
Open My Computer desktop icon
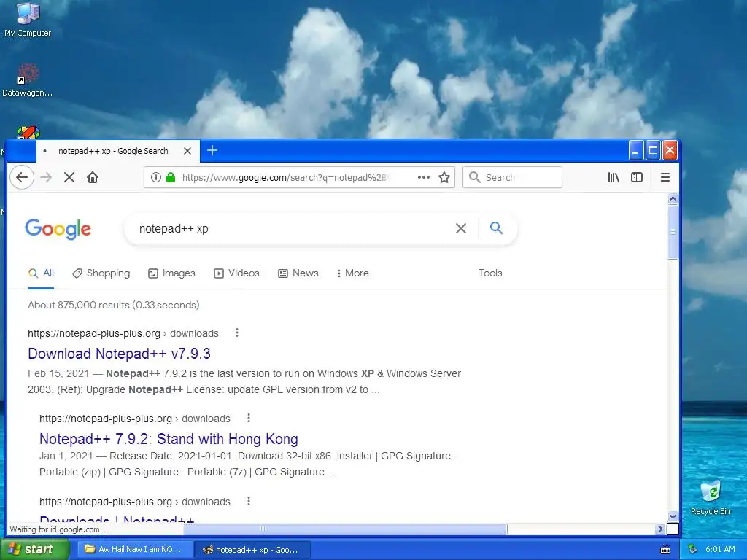(x=28, y=19)
